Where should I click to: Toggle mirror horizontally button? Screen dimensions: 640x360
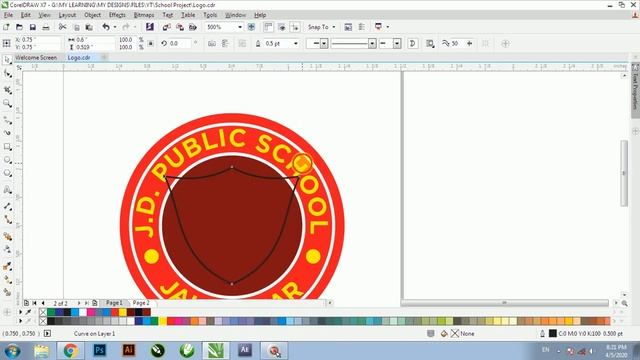tap(211, 43)
